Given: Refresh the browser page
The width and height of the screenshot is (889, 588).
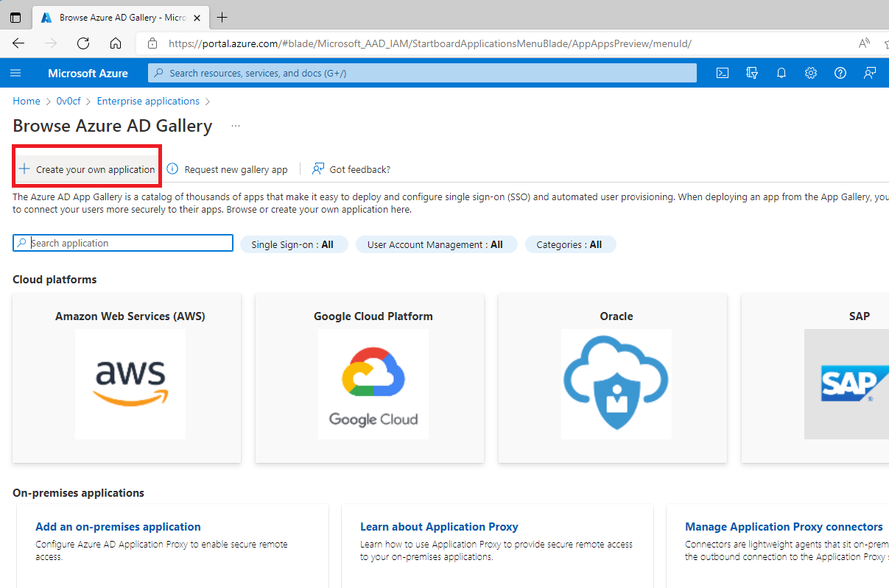Looking at the screenshot, I should click(x=83, y=43).
